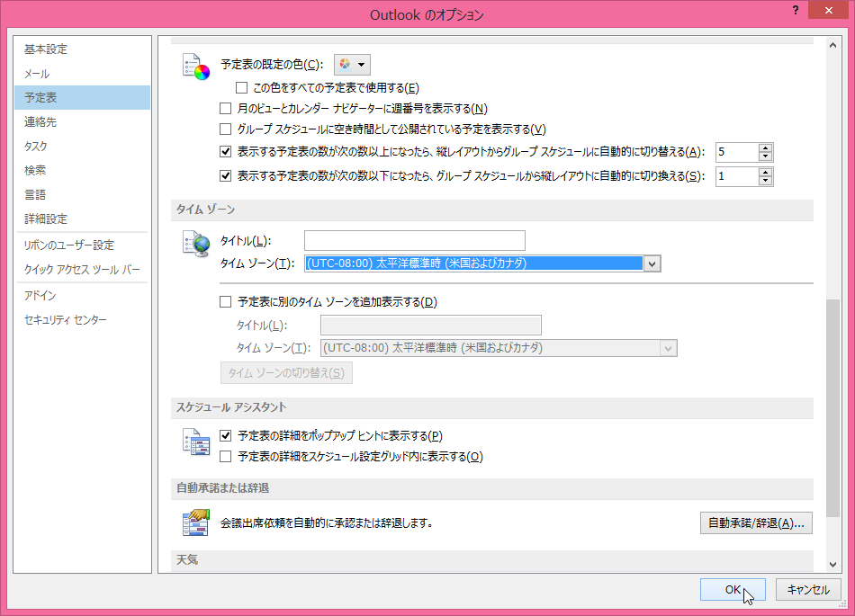
Task: Open 検索 options in the sidebar
Action: pyautogui.click(x=82, y=171)
